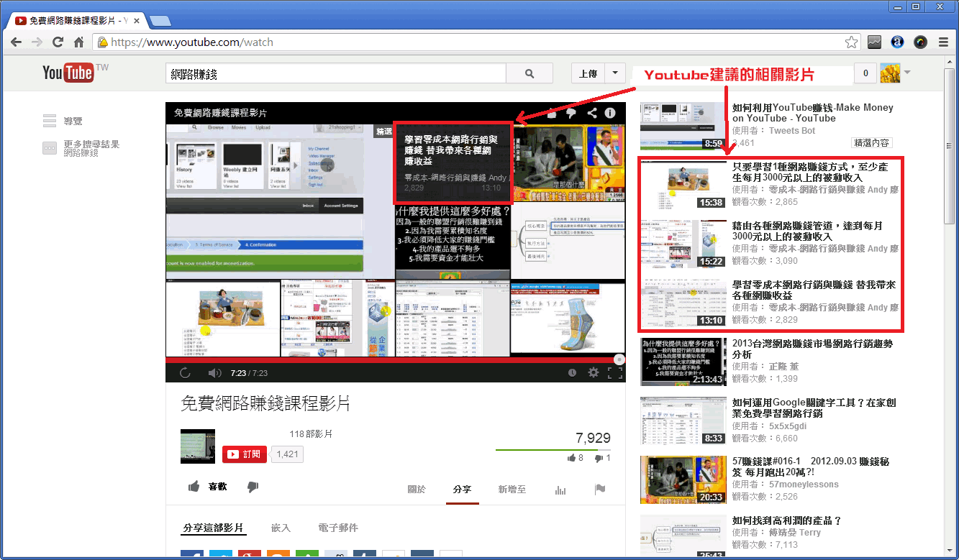Viewport: 959px width, 560px height.
Task: Reload the page with Chrome refresh
Action: coord(58,42)
